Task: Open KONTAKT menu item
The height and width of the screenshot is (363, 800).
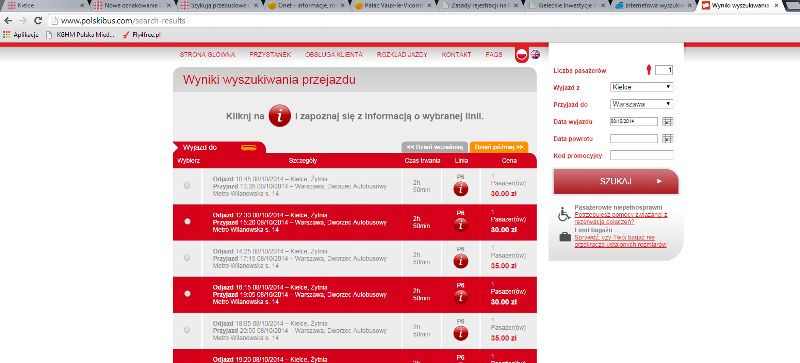Action: click(456, 55)
